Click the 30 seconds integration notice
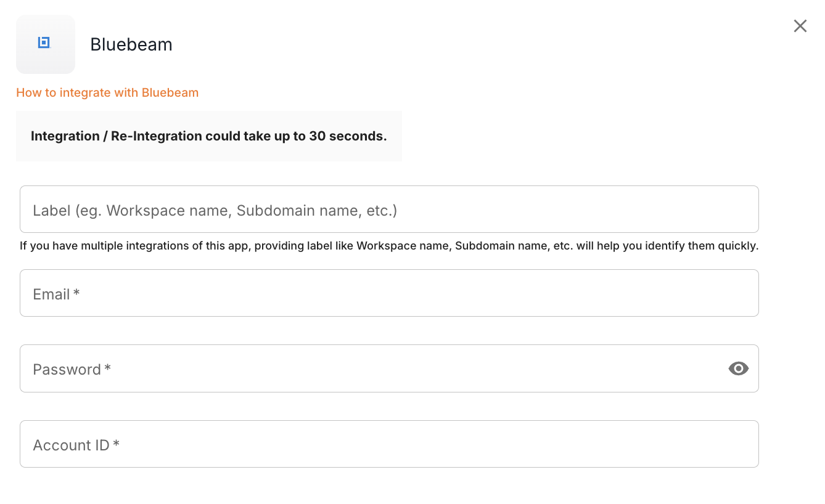Image resolution: width=825 pixels, height=504 pixels. click(x=208, y=136)
